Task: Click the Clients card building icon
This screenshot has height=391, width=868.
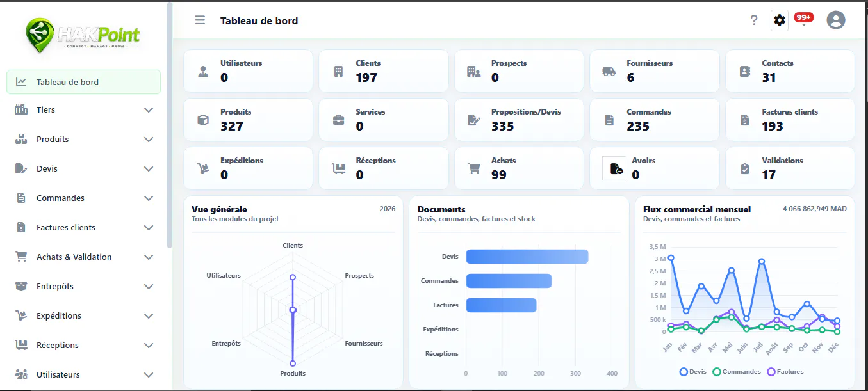Action: tap(338, 71)
